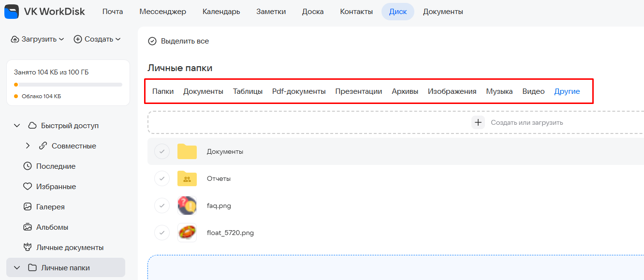Open the float_5720.png thumbnail
This screenshot has height=280, width=644.
187,233
